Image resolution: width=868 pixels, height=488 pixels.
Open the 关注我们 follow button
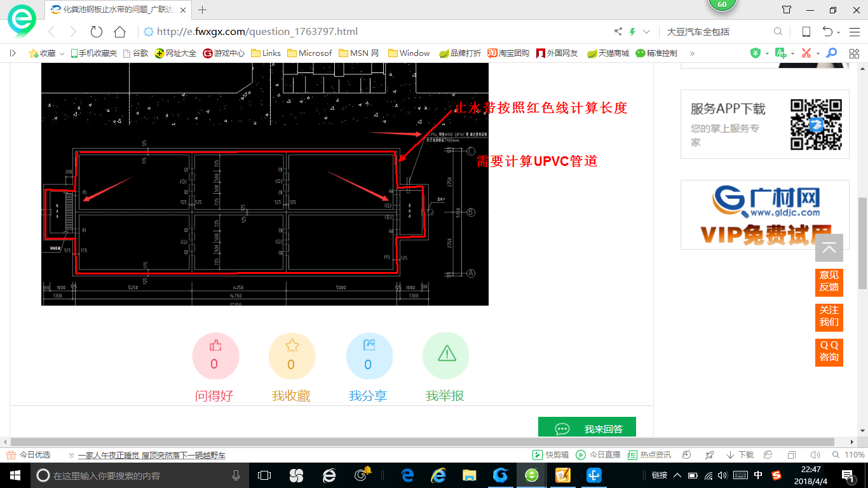click(x=829, y=317)
